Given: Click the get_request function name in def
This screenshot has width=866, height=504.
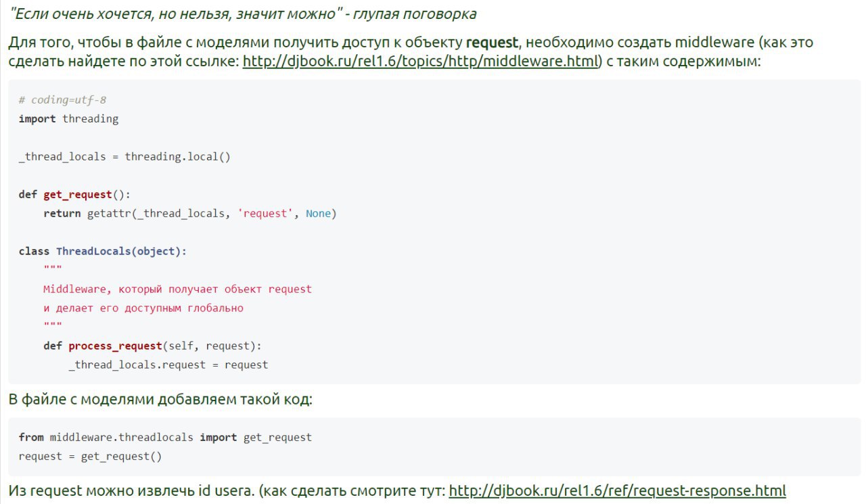Looking at the screenshot, I should 77,195.
